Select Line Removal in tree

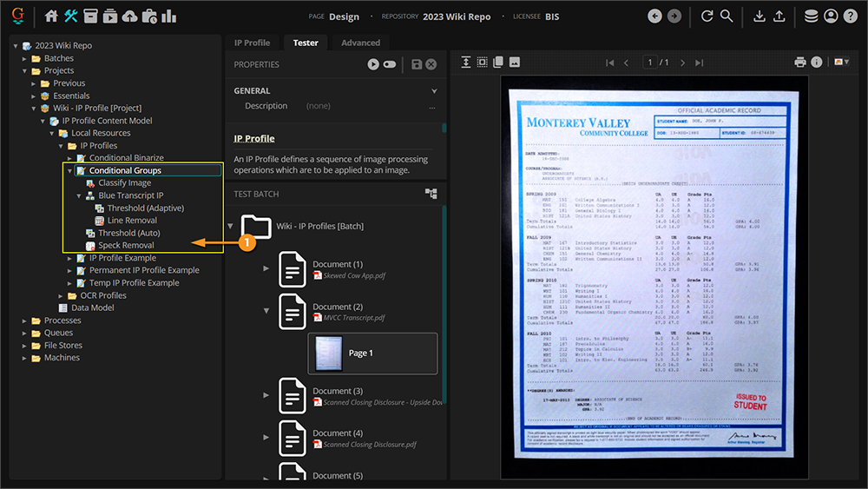pos(132,221)
